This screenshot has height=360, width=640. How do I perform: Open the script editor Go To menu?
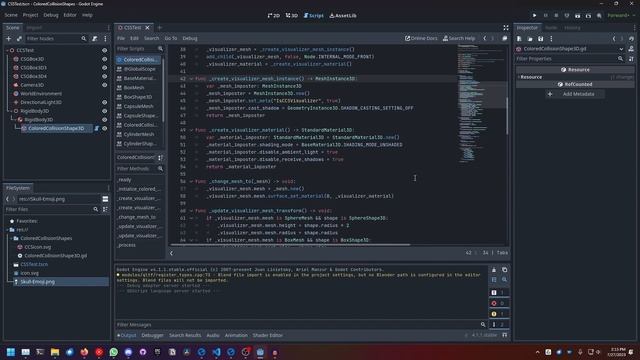(x=171, y=38)
